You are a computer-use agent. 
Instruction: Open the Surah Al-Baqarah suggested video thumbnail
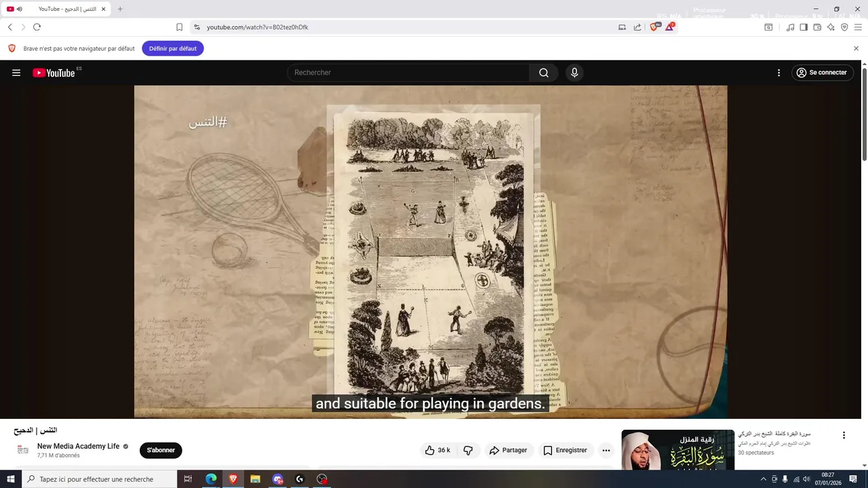(x=678, y=449)
